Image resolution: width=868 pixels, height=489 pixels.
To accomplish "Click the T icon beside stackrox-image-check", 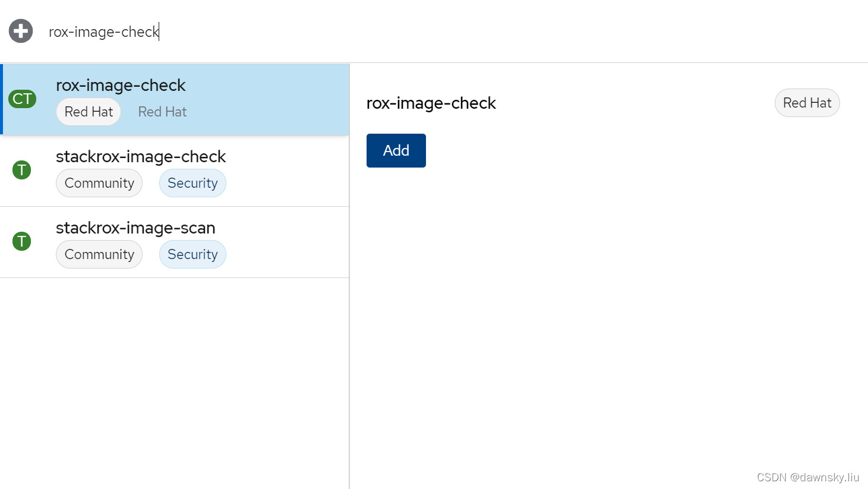I will click(x=22, y=170).
